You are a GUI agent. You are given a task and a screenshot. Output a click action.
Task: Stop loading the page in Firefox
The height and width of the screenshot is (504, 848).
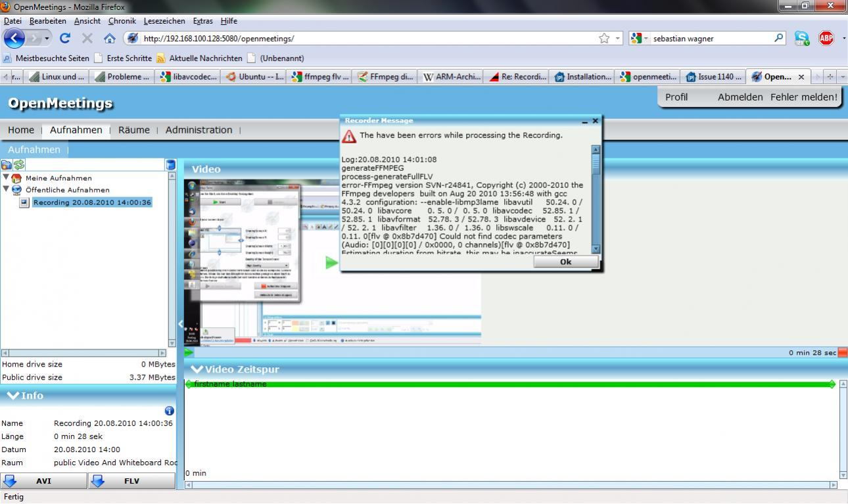click(x=87, y=39)
